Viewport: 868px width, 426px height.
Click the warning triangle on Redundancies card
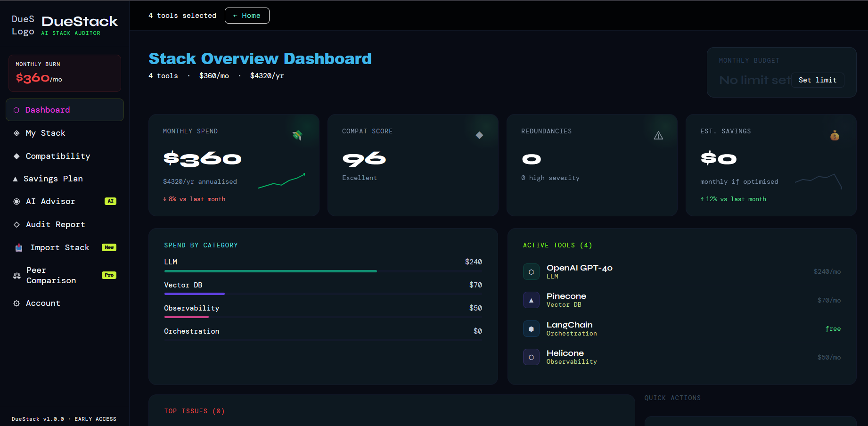(x=658, y=136)
